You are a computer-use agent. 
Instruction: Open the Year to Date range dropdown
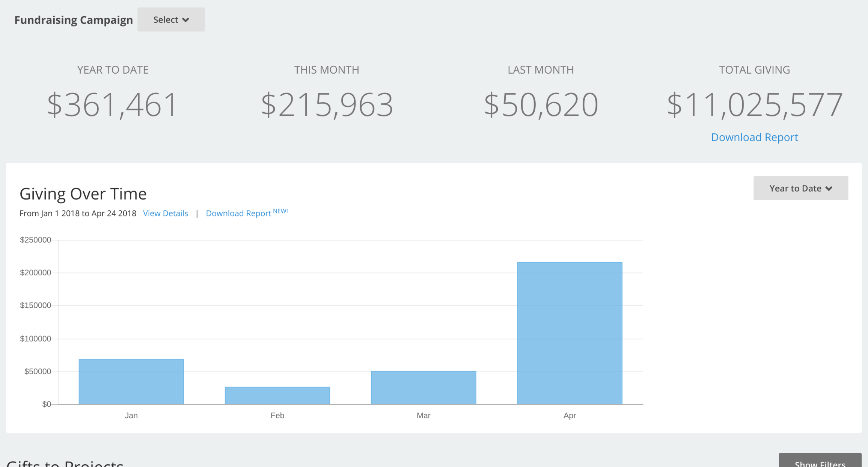800,188
